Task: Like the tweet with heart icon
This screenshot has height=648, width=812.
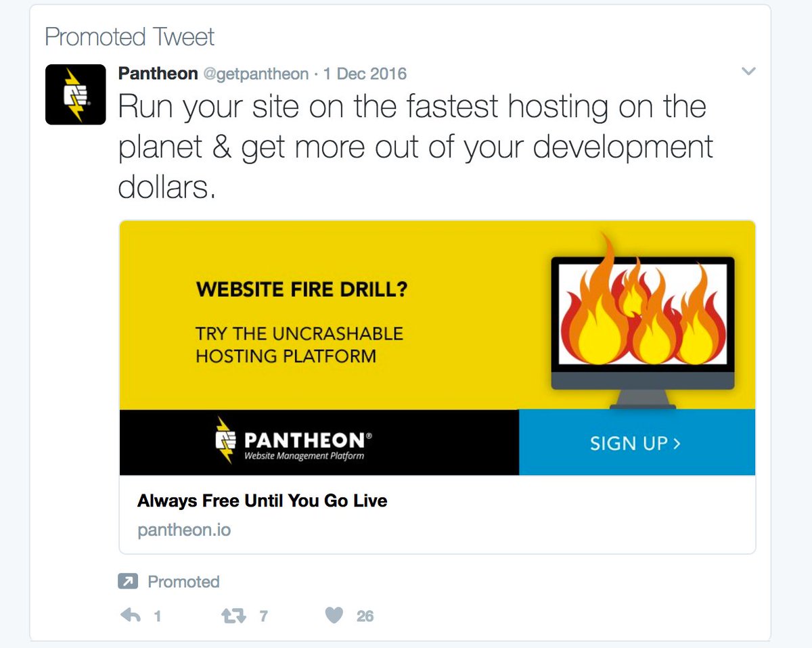Action: (x=334, y=616)
